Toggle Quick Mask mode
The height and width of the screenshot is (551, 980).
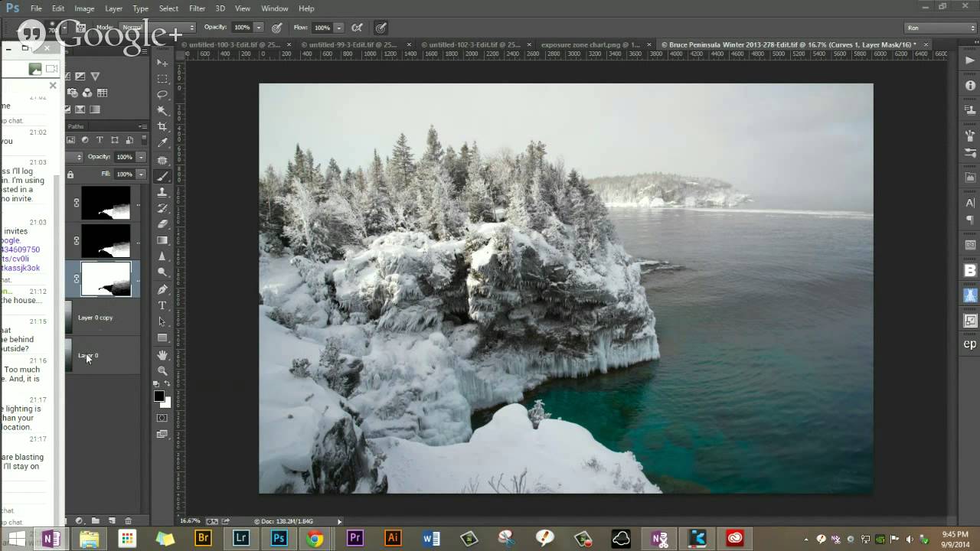[x=162, y=418]
